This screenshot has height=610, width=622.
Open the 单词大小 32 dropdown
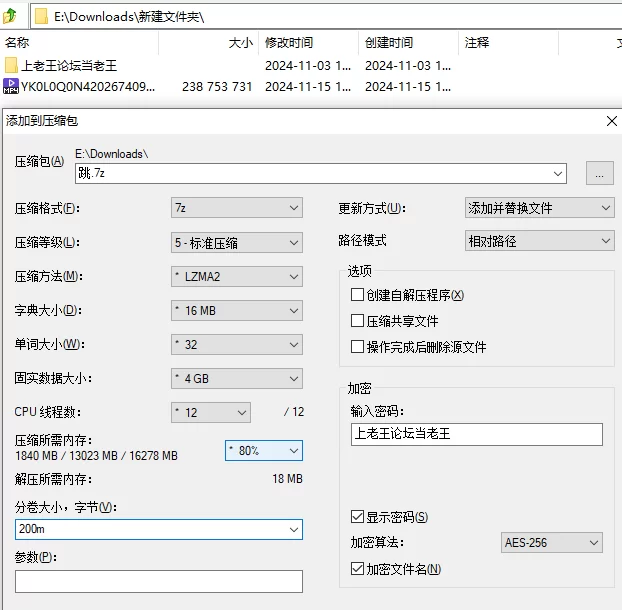[x=237, y=345]
